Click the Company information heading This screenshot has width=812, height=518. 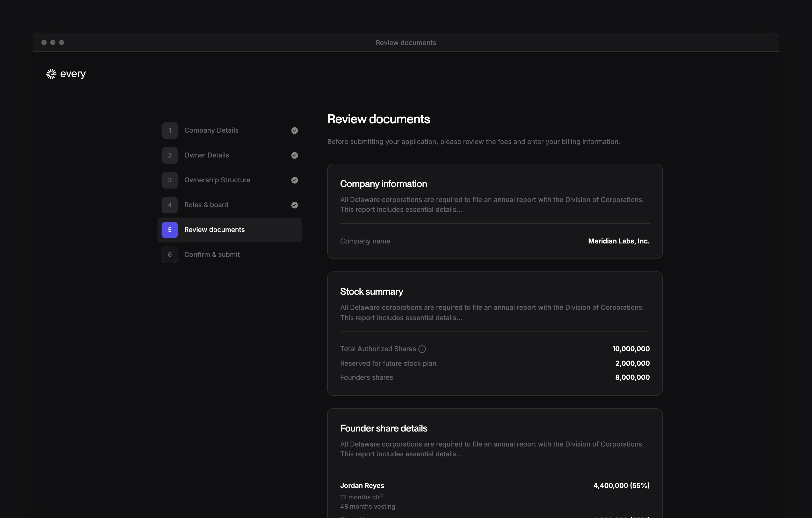click(383, 184)
